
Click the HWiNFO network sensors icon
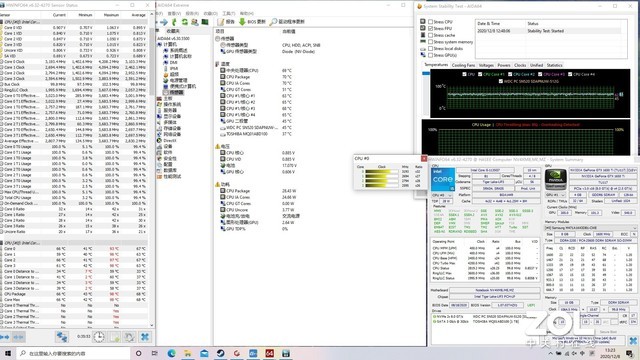tap(62, 337)
